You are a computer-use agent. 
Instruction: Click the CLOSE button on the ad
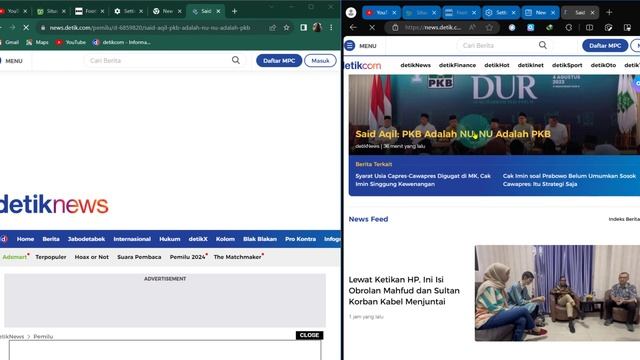point(309,335)
